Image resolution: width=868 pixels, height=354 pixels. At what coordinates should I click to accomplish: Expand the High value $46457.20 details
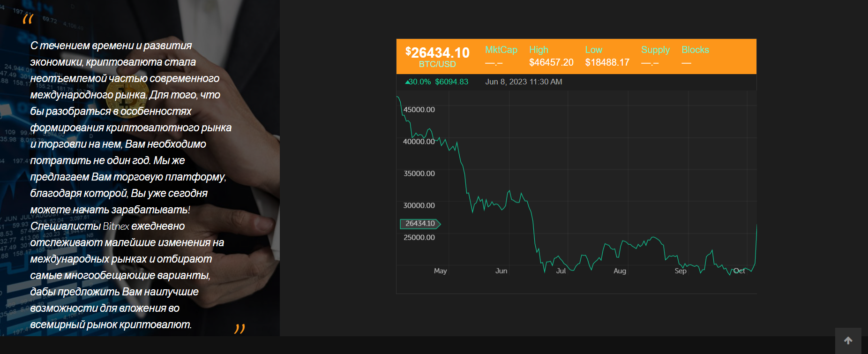tap(552, 61)
